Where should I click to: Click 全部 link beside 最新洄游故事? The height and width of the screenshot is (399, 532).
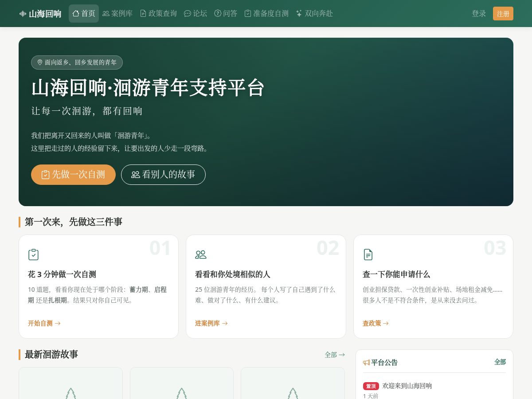tap(335, 355)
